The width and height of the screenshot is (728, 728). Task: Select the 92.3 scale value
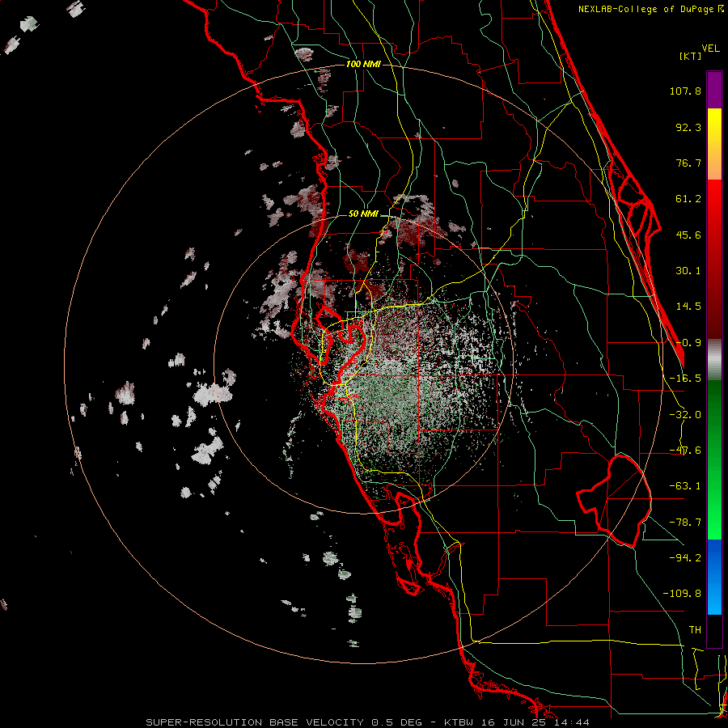point(688,127)
